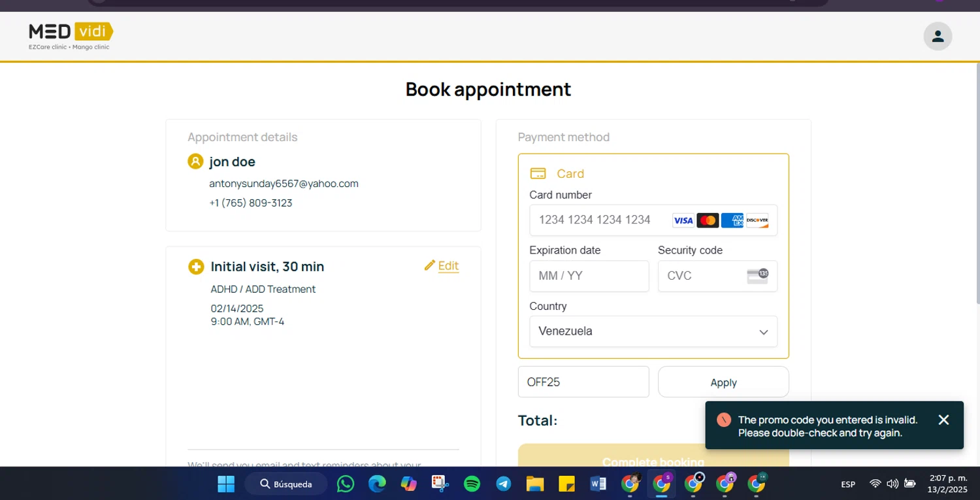Click the phone number +1 (765) 809-3123
The width and height of the screenshot is (980, 500).
click(251, 203)
